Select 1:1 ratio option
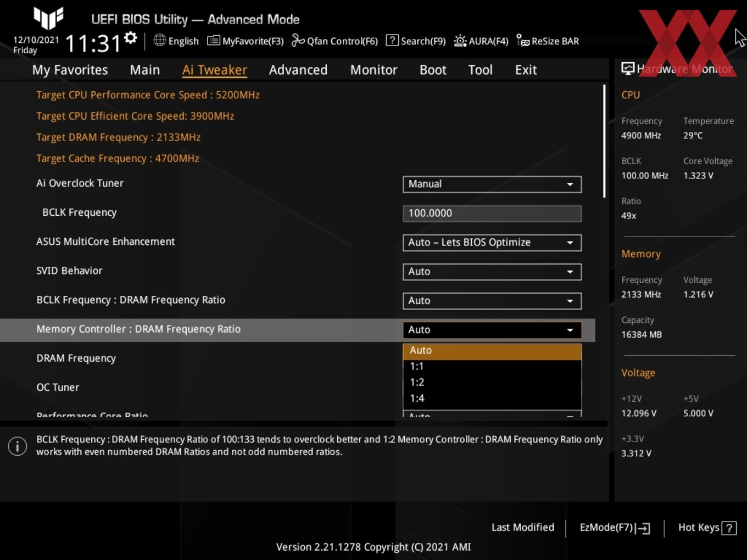Viewport: 747px width, 560px height. (492, 366)
